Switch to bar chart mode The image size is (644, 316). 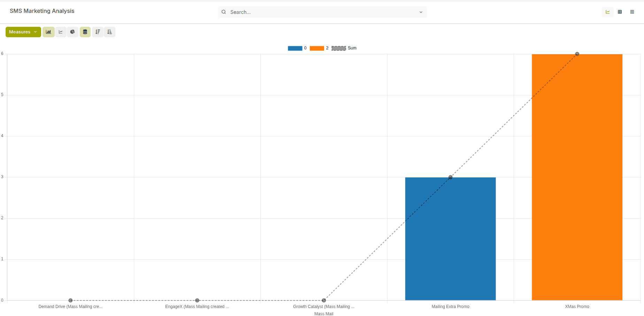click(48, 32)
